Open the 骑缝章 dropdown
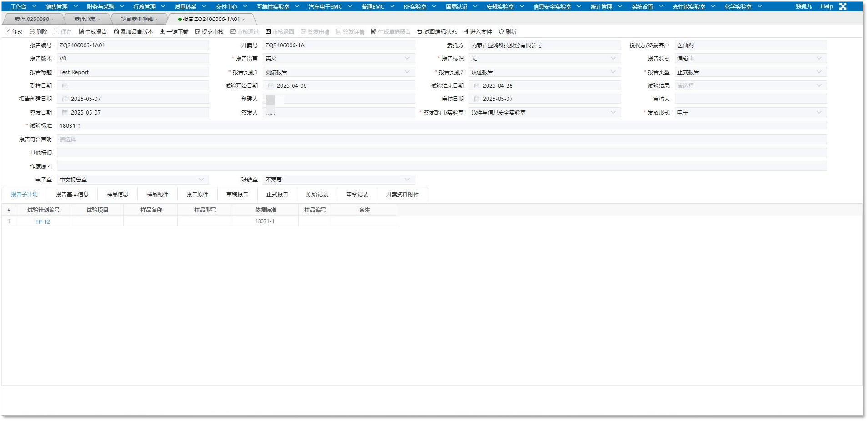 [x=407, y=180]
